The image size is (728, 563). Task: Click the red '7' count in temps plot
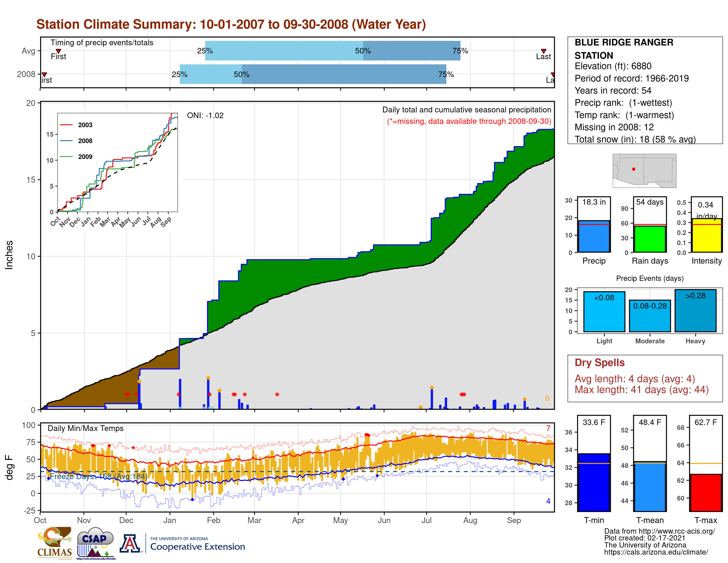click(548, 428)
